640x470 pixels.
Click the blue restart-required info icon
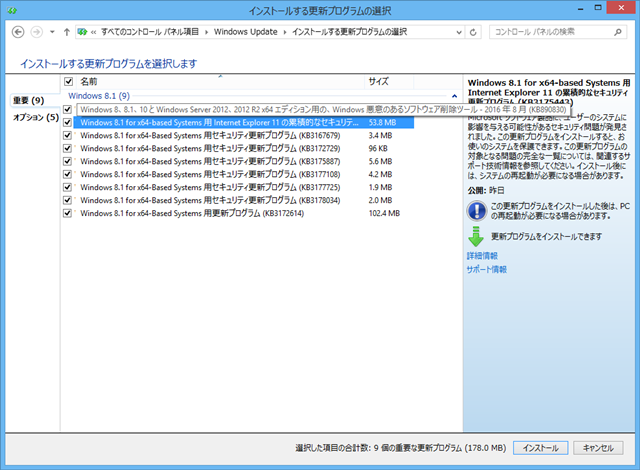tap(477, 211)
